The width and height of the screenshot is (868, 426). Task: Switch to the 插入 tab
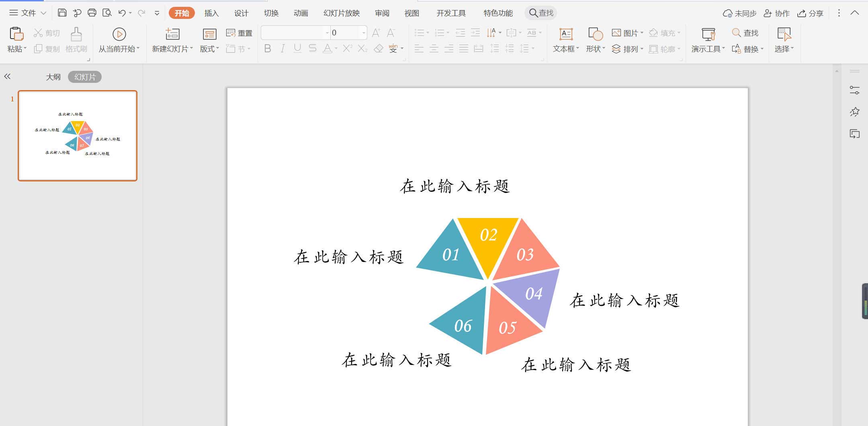212,13
